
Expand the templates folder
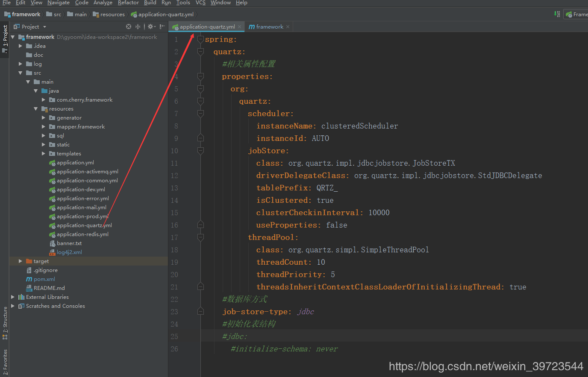43,154
